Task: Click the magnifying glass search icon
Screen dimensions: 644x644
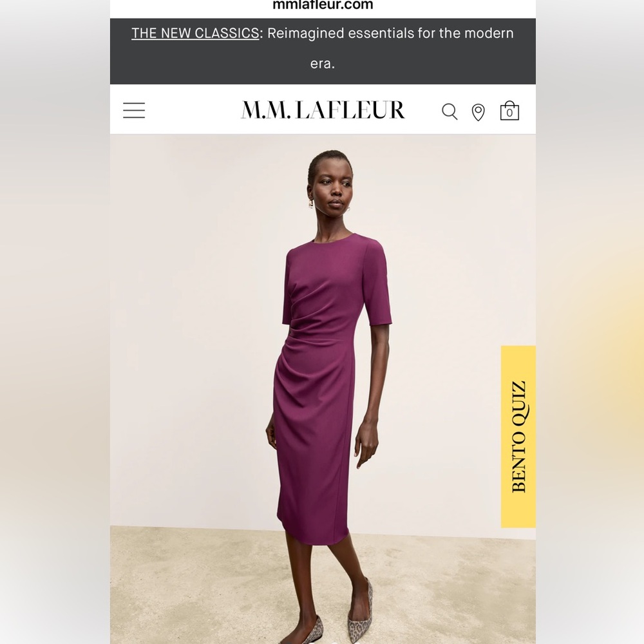Action: [450, 111]
